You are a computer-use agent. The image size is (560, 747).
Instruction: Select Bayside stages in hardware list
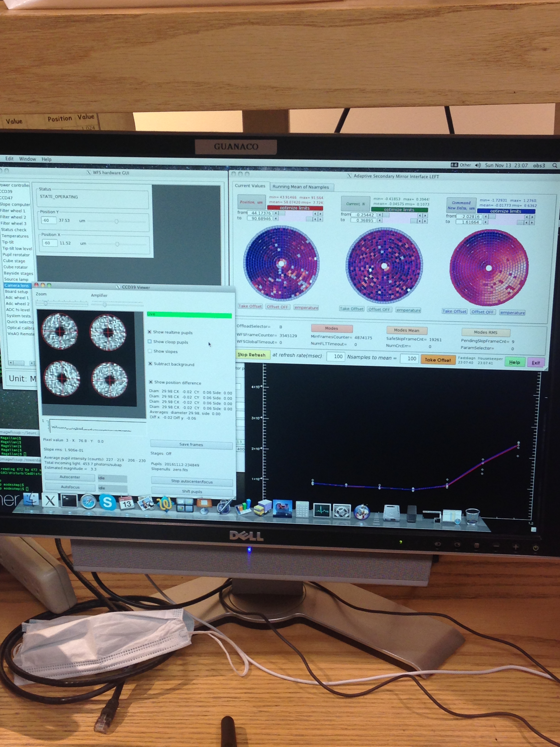[x=18, y=273]
